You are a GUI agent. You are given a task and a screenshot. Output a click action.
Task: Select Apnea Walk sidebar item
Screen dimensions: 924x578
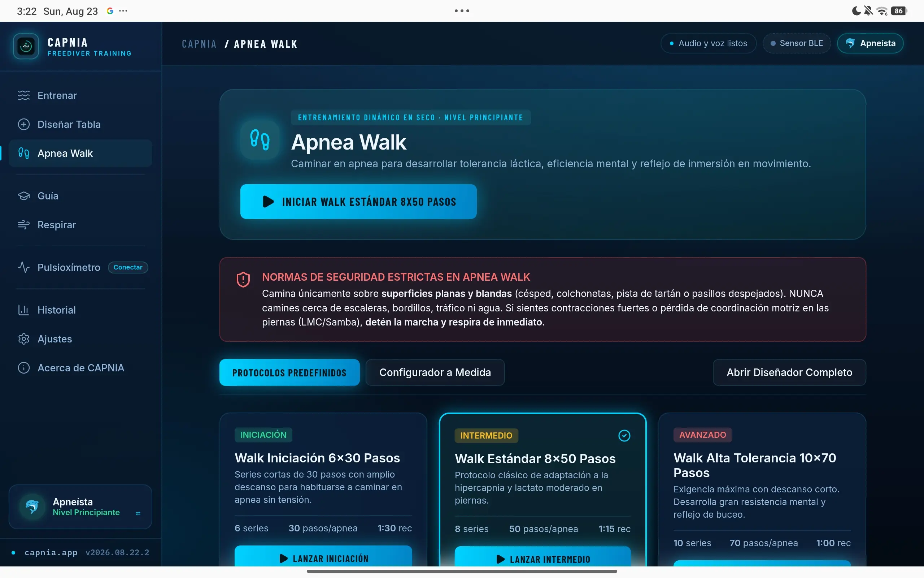click(x=80, y=153)
